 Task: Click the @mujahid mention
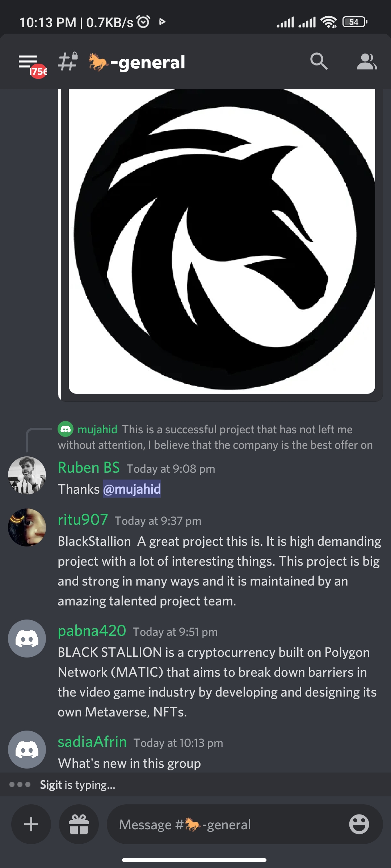132,489
